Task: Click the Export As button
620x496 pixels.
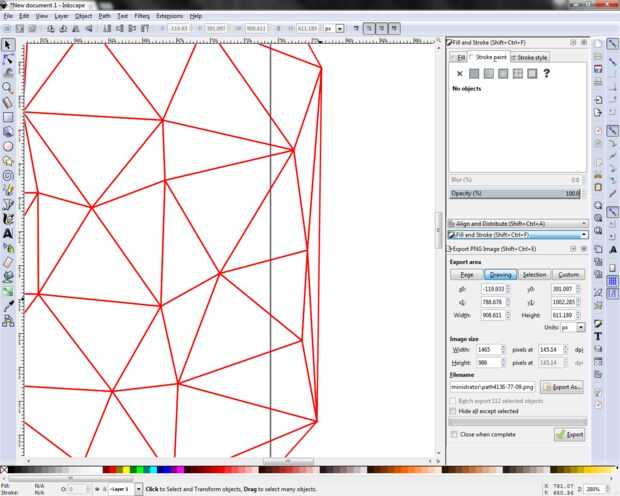Action: point(562,387)
